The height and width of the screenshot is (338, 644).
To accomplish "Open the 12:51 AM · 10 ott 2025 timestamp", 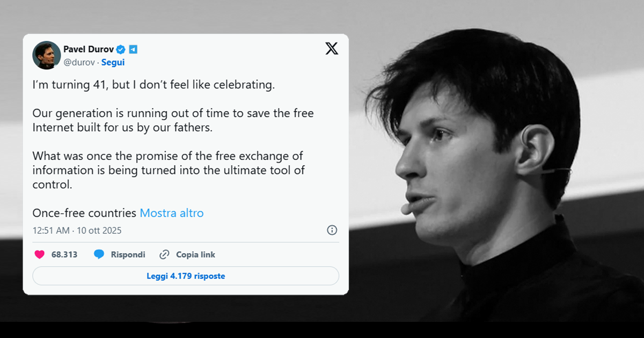I will (77, 231).
